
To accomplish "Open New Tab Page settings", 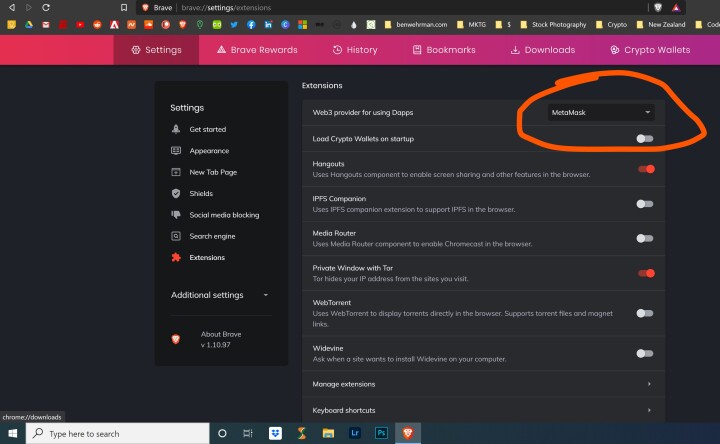I will 204,172.
